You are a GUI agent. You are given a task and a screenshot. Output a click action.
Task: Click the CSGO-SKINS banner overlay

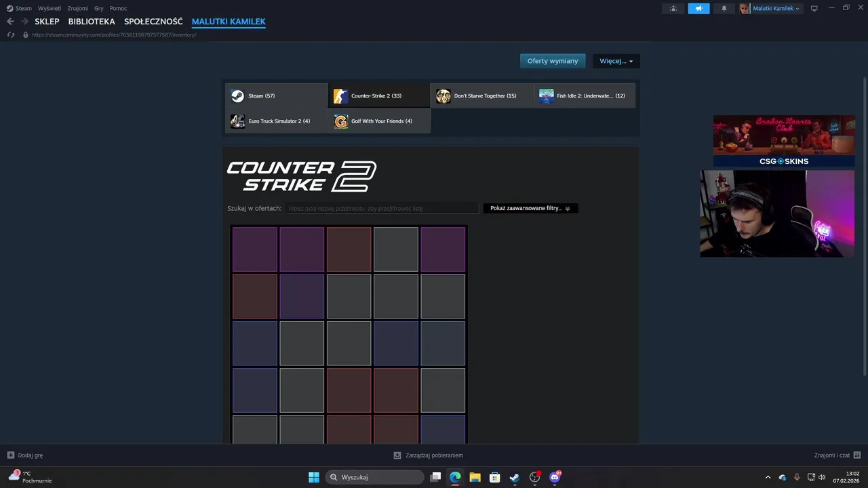[784, 141]
